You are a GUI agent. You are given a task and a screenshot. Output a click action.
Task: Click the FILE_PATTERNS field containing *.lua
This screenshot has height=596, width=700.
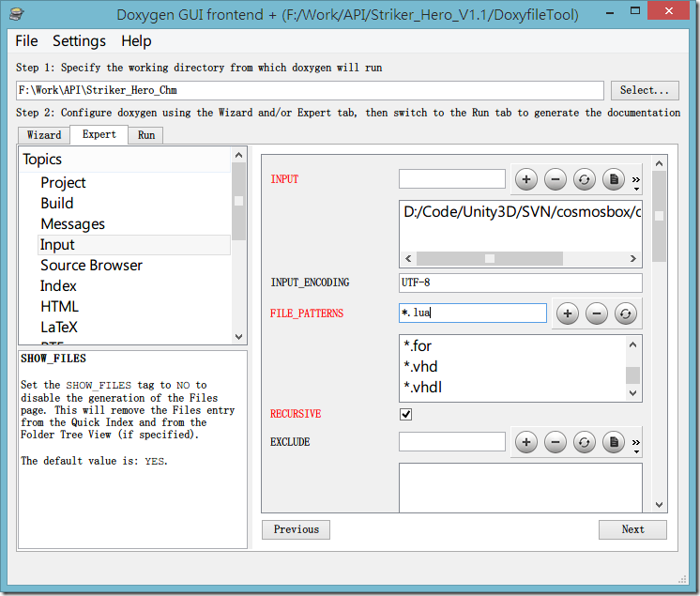coord(473,313)
